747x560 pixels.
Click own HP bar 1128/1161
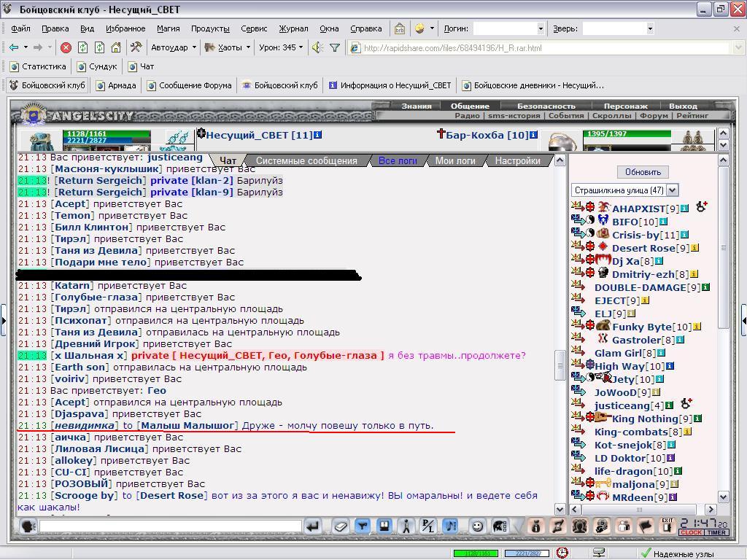(107, 134)
